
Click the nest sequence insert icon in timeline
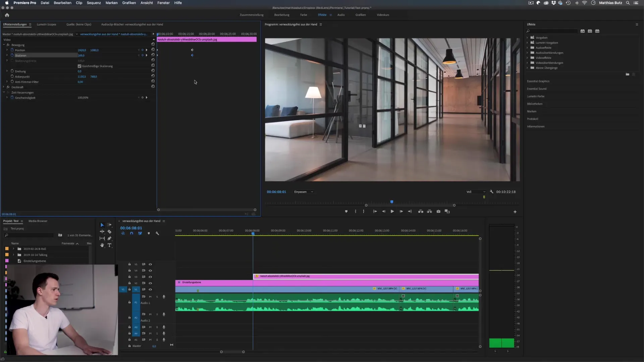(x=123, y=233)
